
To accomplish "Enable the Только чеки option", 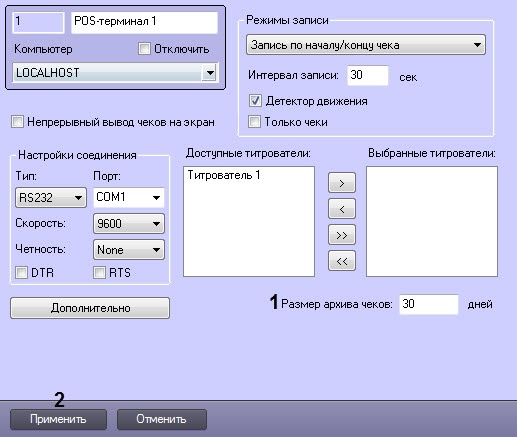I will 254,122.
